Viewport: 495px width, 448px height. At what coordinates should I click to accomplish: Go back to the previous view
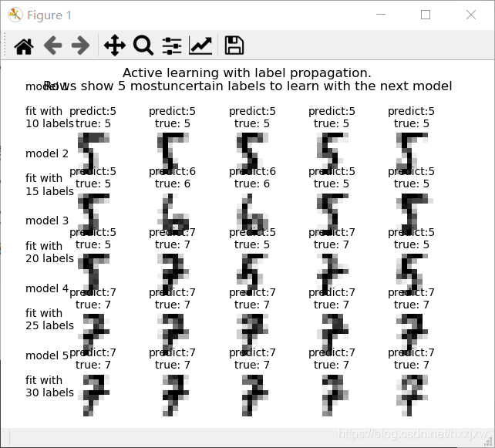[52, 45]
